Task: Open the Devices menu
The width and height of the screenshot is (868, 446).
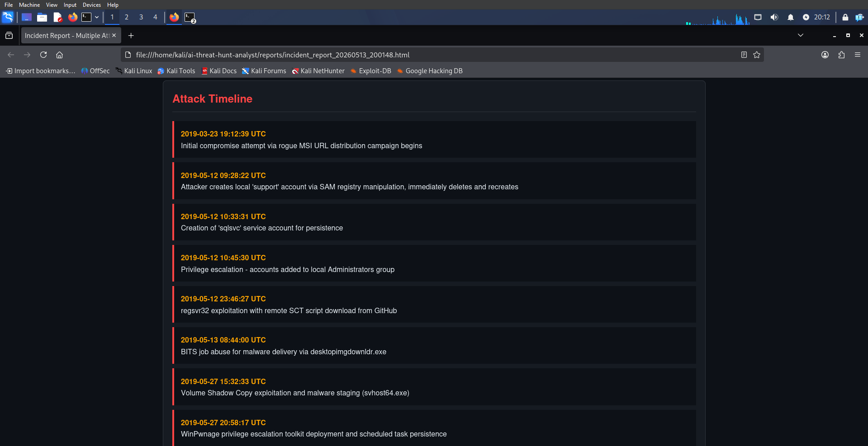Action: tap(92, 5)
